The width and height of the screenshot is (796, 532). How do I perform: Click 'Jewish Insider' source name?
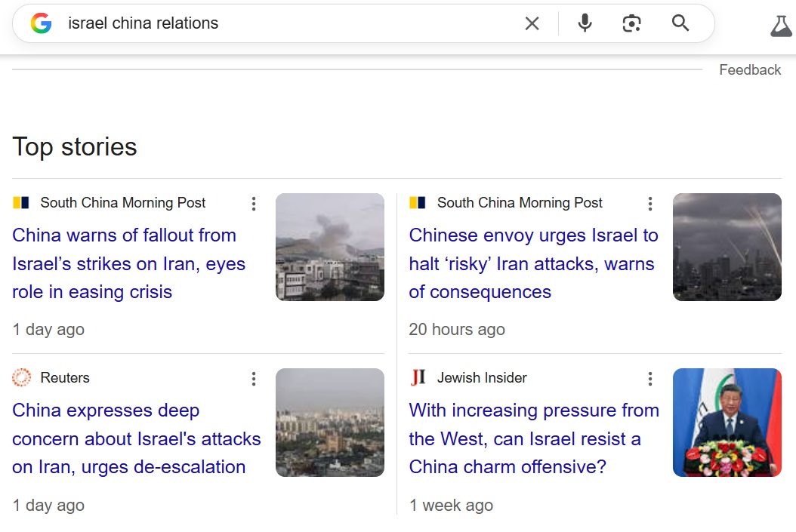click(482, 378)
